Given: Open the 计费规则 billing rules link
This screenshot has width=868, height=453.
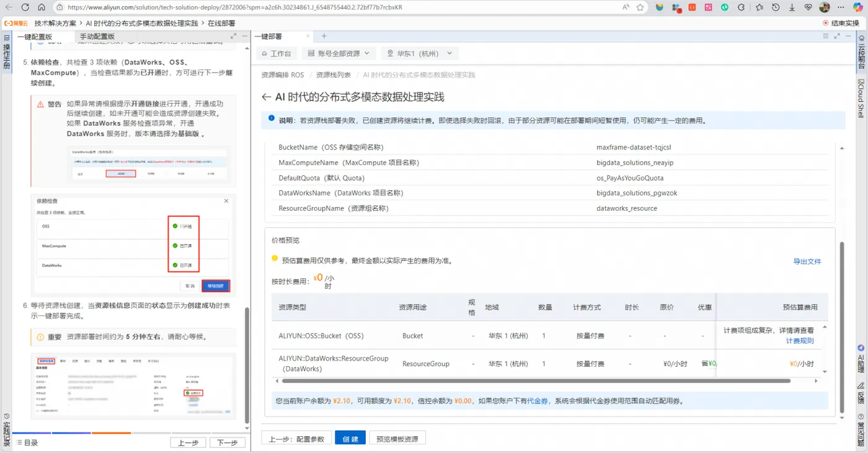Looking at the screenshot, I should coord(800,341).
